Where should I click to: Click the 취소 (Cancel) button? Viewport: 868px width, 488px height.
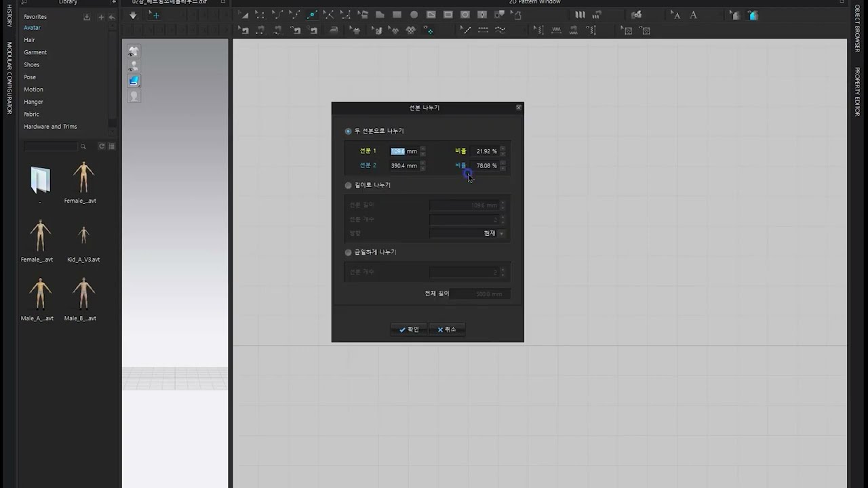(x=447, y=329)
